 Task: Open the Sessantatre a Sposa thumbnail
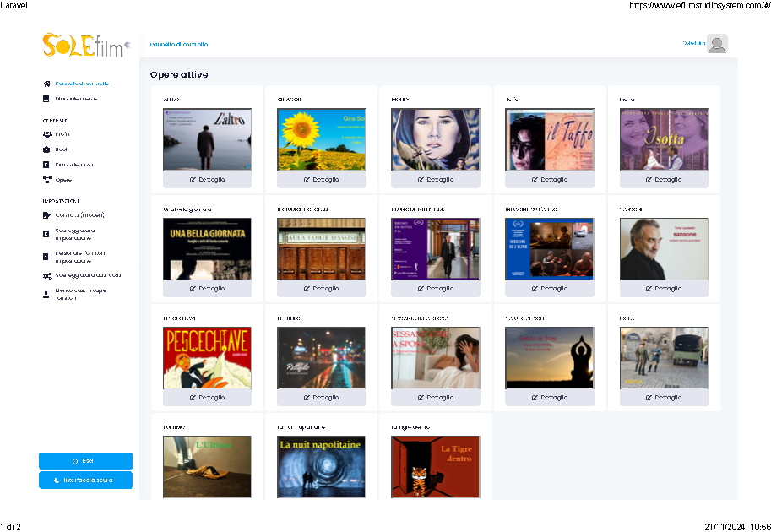pyautogui.click(x=436, y=358)
